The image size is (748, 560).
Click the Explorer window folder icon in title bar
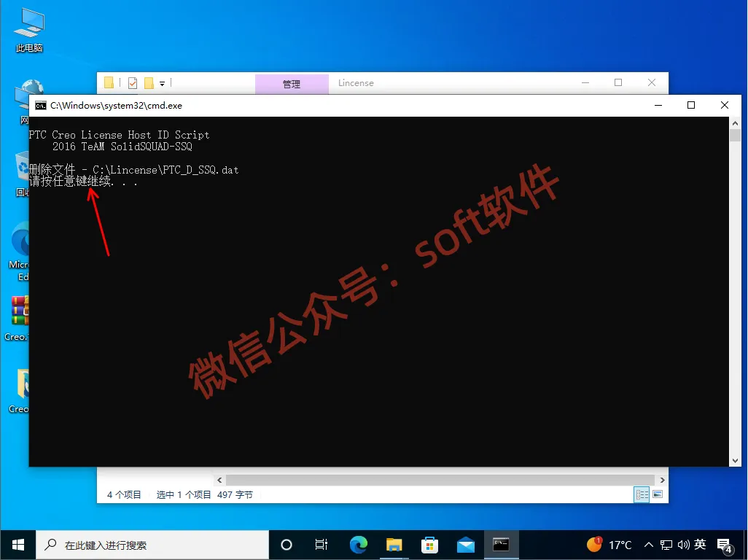pos(109,82)
